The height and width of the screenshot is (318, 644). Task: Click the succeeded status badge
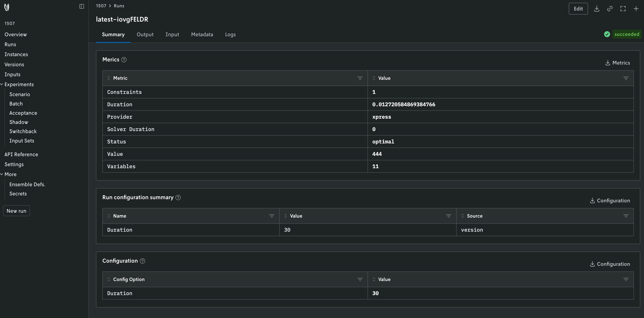pyautogui.click(x=627, y=34)
